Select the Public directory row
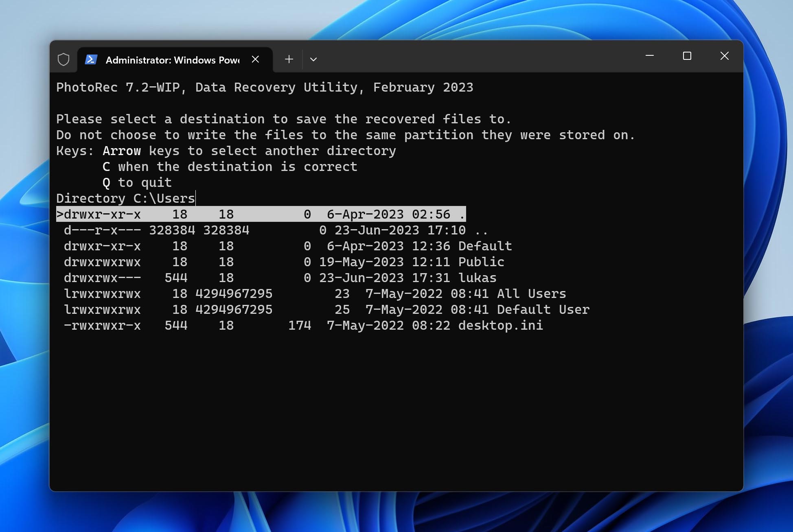Viewport: 793px width, 532px height. 284,262
